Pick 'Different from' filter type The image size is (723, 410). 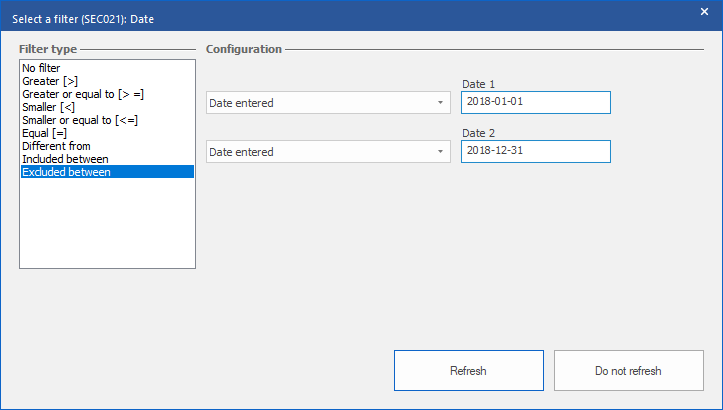pos(56,146)
